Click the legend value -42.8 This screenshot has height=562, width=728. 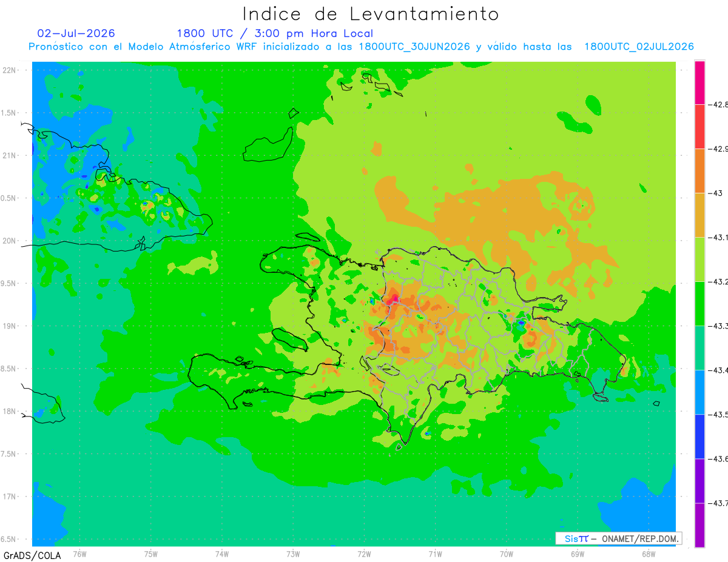pyautogui.click(x=719, y=104)
